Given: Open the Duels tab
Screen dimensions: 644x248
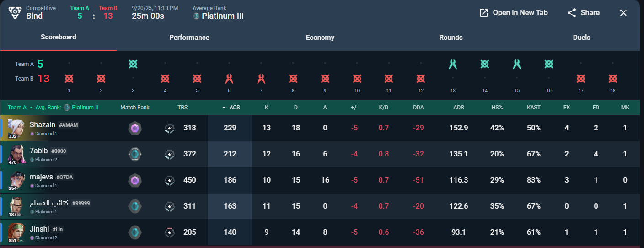Looking at the screenshot, I should tap(581, 38).
